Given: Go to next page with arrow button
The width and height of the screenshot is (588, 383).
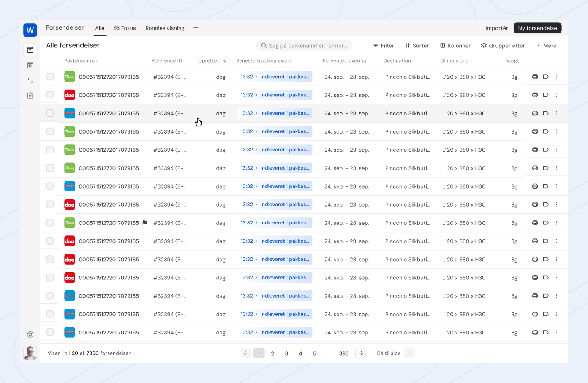Looking at the screenshot, I should tap(360, 353).
